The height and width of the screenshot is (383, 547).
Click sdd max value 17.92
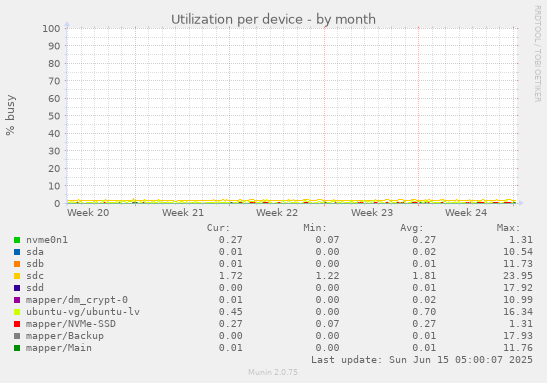[x=518, y=288]
